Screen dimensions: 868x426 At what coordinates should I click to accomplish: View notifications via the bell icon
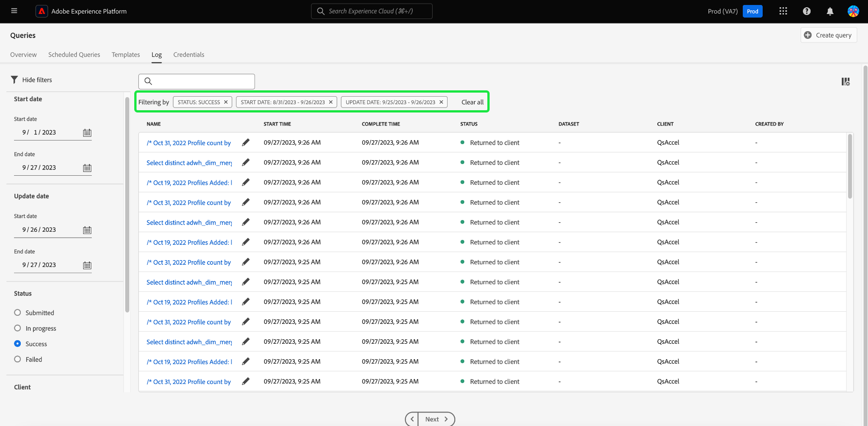tap(830, 11)
